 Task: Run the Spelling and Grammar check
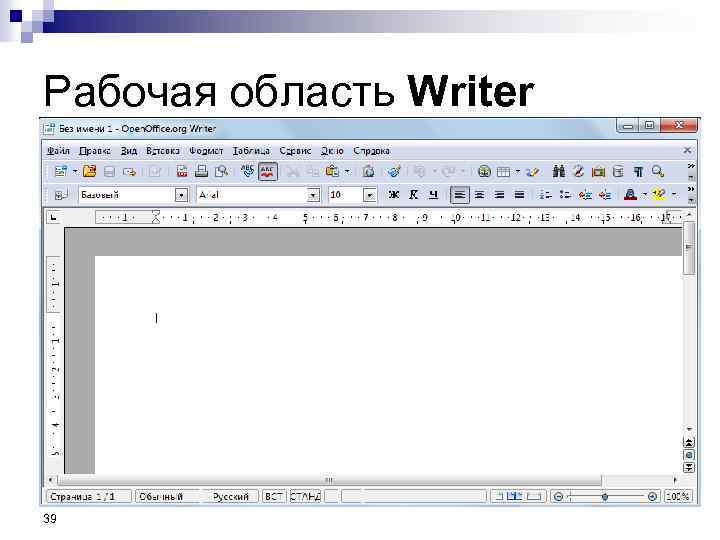click(248, 172)
